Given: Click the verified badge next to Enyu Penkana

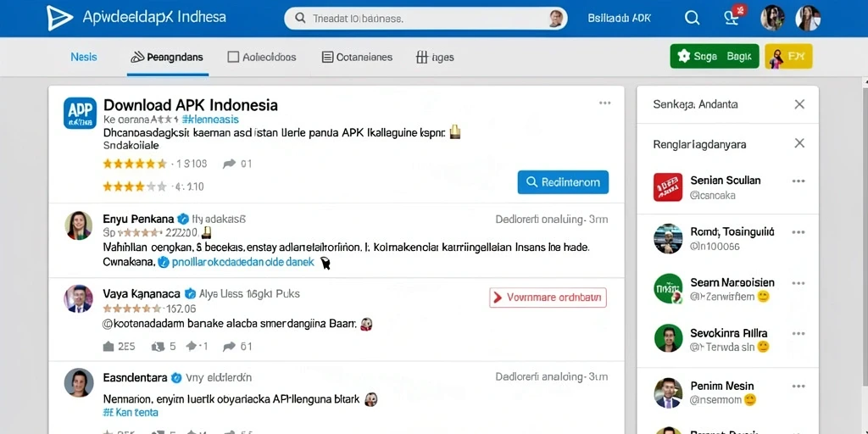Looking at the screenshot, I should (183, 219).
